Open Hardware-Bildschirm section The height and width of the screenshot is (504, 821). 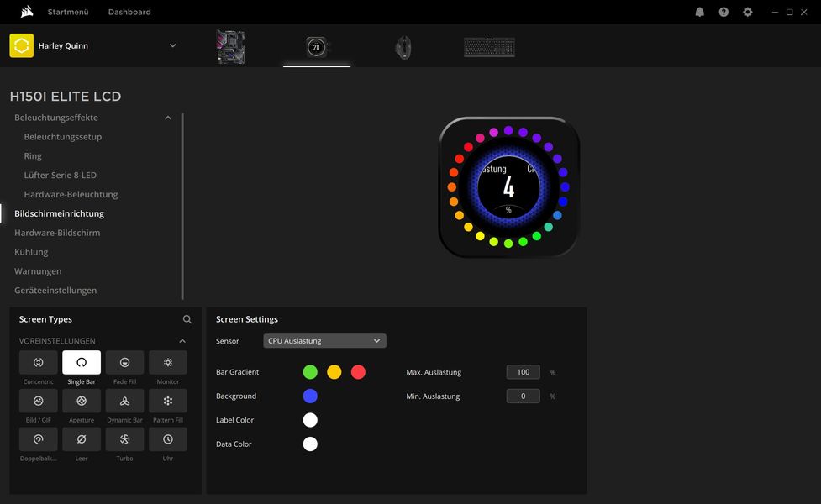57,233
